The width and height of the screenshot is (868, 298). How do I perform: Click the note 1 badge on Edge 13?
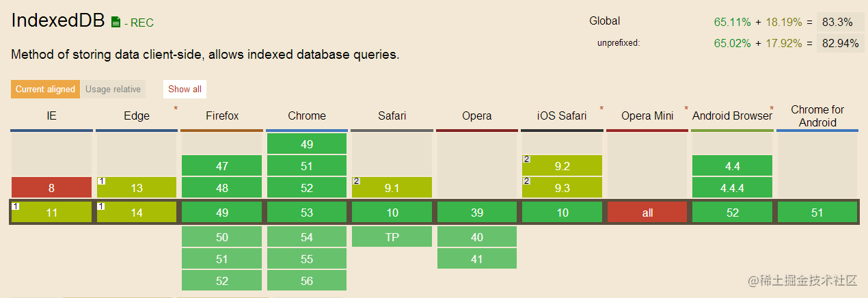pos(100,181)
